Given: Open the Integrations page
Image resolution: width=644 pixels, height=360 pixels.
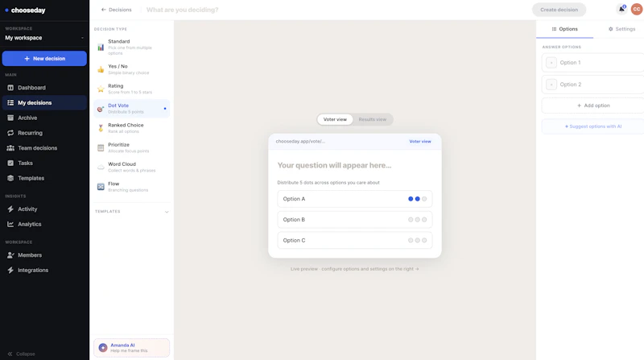Looking at the screenshot, I should click(44, 270).
